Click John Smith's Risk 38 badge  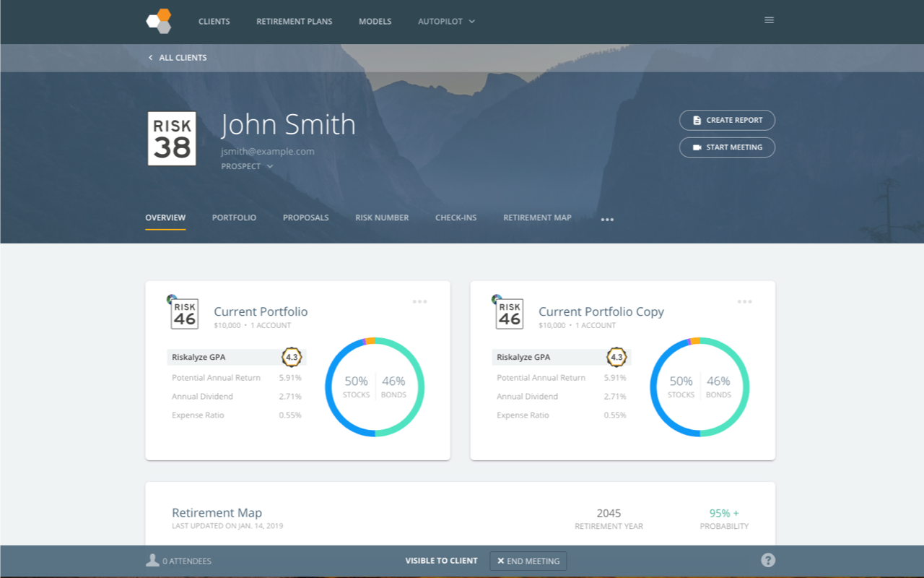point(171,137)
